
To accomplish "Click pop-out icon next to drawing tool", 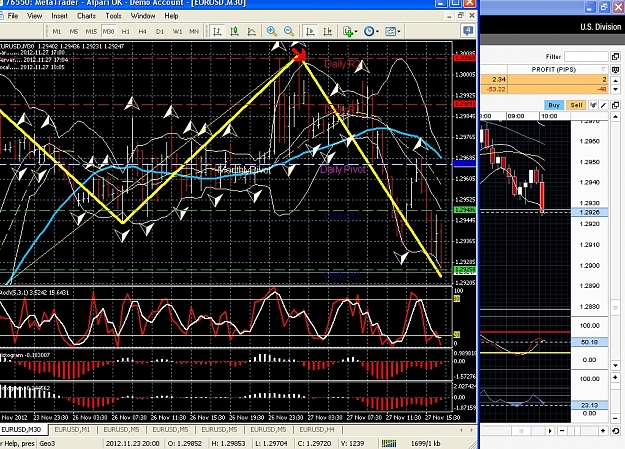I will [615, 105].
